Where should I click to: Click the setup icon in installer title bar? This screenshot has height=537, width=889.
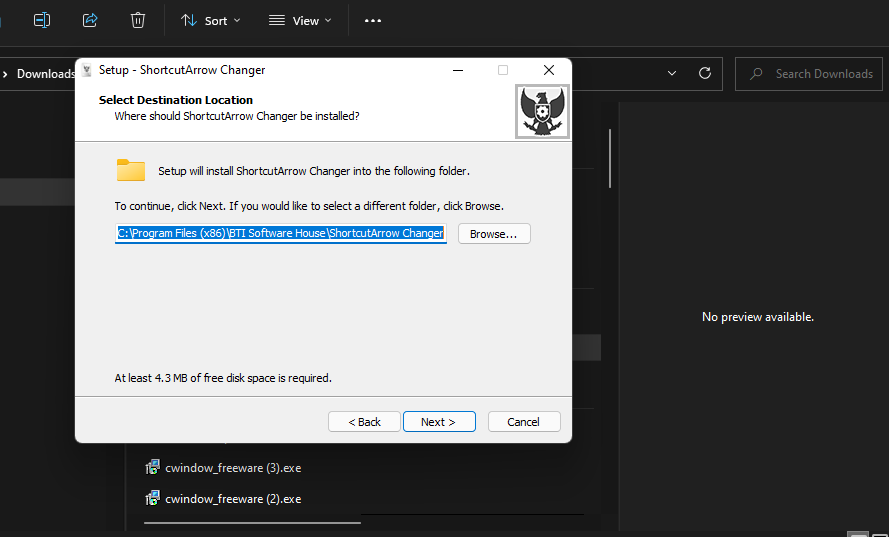coord(87,71)
